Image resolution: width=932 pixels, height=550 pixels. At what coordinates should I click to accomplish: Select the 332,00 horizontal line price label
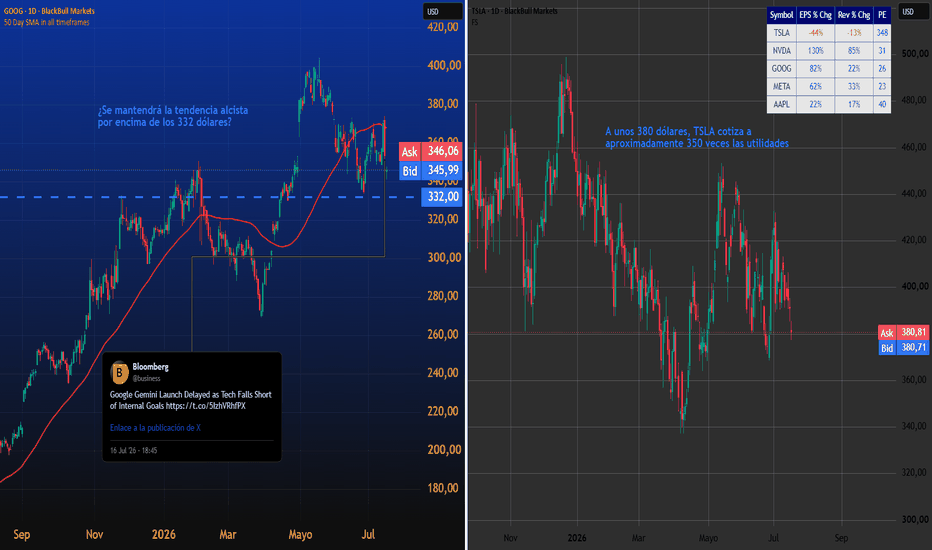(x=441, y=197)
